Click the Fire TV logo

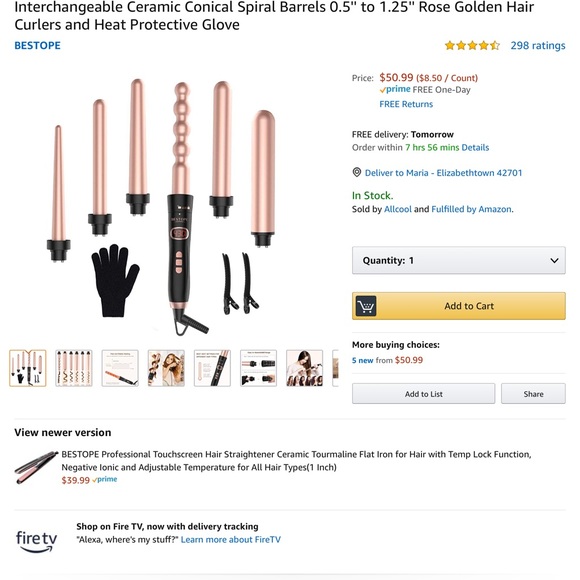click(36, 541)
